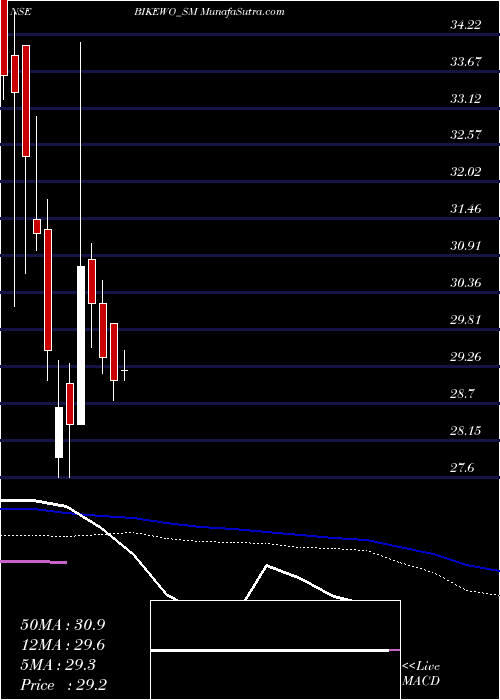Select the latest doji candlestick near 29.2
500x700 pixels.
tap(125, 370)
